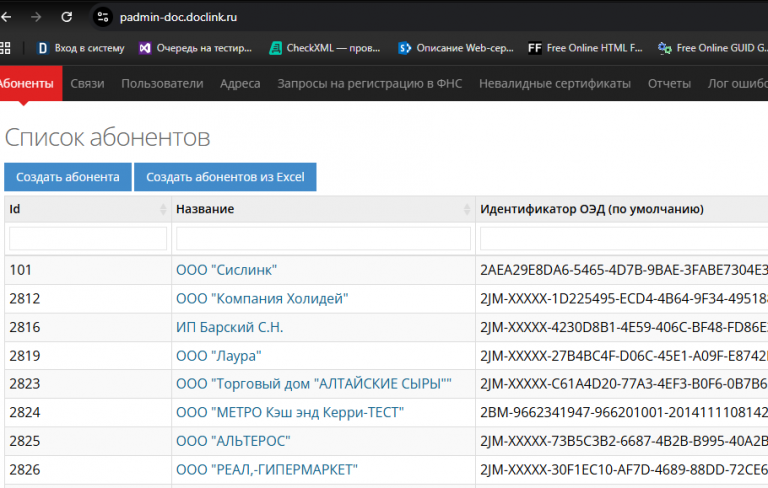
Task: Open the apps grid icon in bookmarks bar
Action: (x=5, y=48)
